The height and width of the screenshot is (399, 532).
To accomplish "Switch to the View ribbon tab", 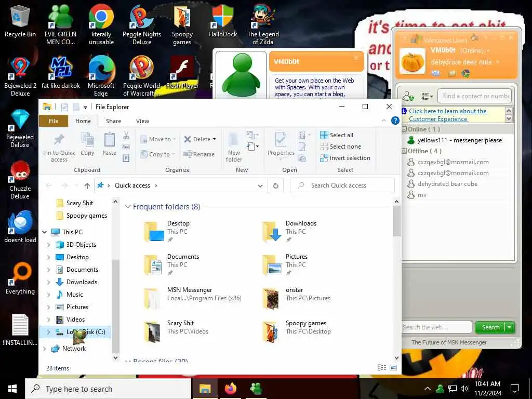I will [x=142, y=121].
